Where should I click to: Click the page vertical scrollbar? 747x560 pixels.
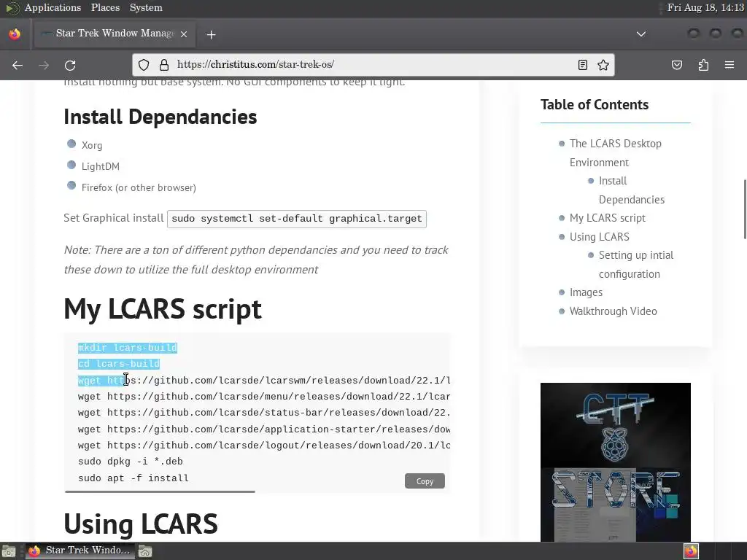[745, 209]
